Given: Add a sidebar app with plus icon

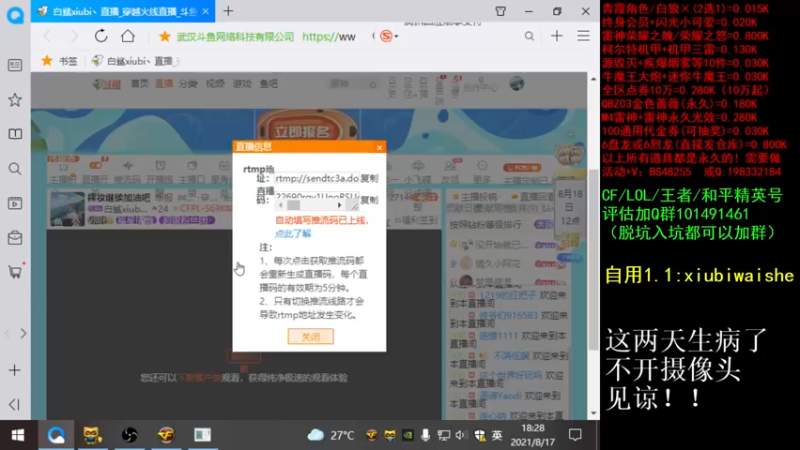Looking at the screenshot, I should [x=15, y=370].
